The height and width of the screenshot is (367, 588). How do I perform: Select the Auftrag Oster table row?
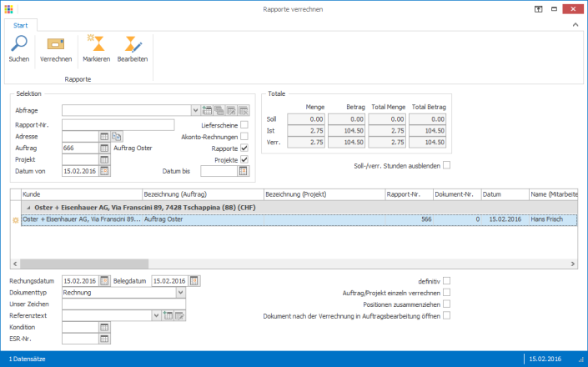pos(250,220)
